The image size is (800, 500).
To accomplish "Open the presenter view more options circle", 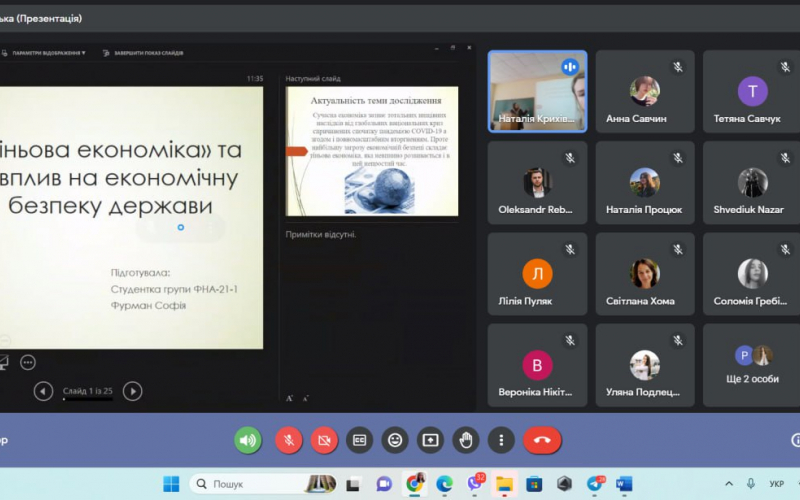I will [x=28, y=362].
